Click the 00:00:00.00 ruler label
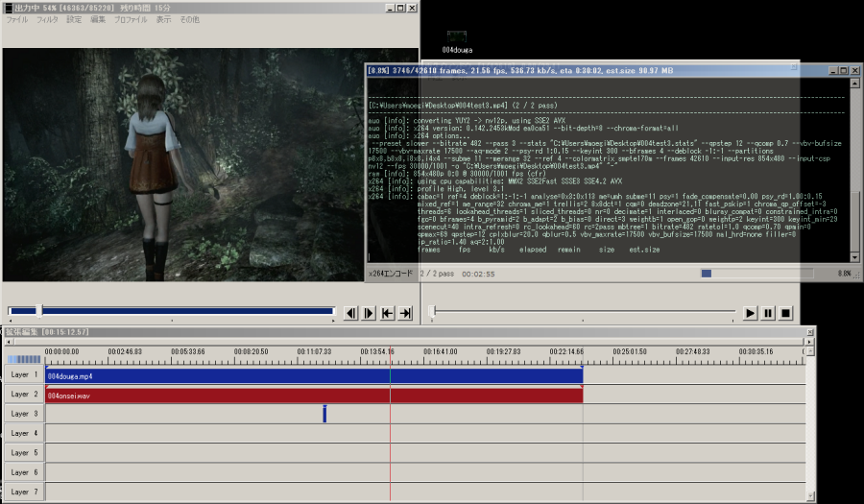 61,351
